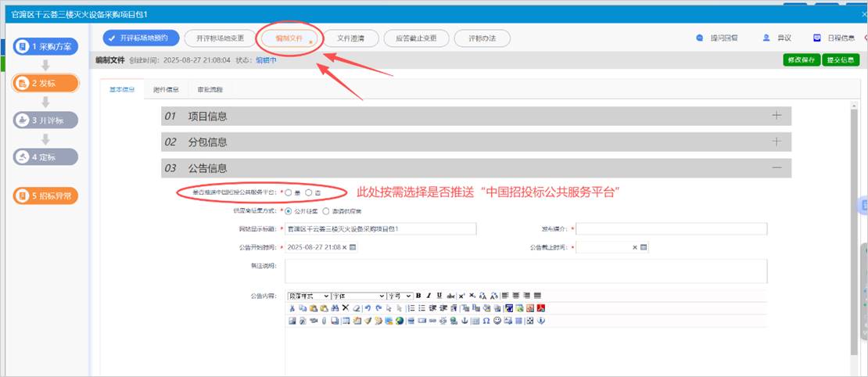868x377 pixels.
Task: Click the green 提交信息 button
Action: click(841, 60)
